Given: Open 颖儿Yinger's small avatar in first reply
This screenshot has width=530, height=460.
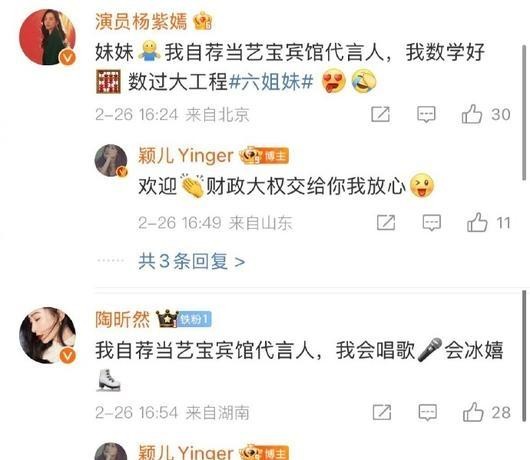Looking at the screenshot, I should 111,161.
